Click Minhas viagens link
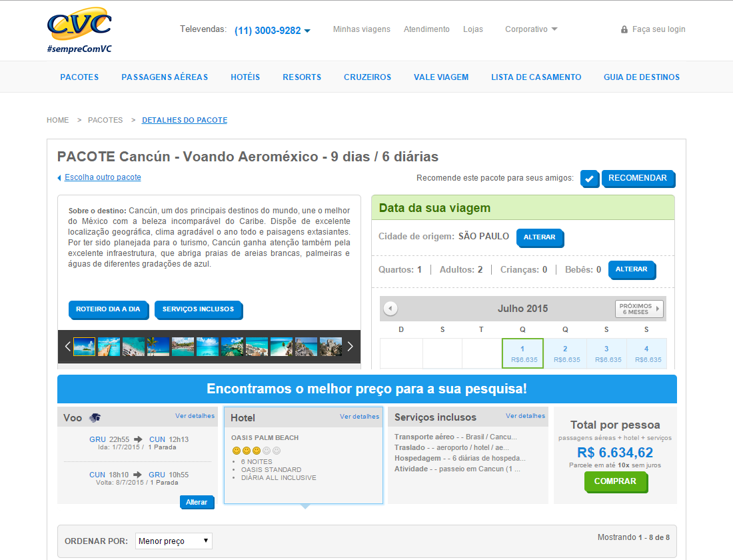This screenshot has width=733, height=560. pos(361,29)
